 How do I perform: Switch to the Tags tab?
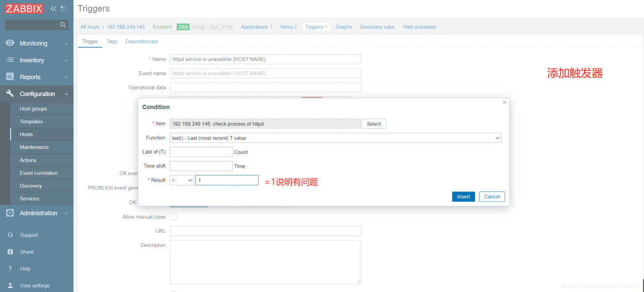click(x=112, y=41)
